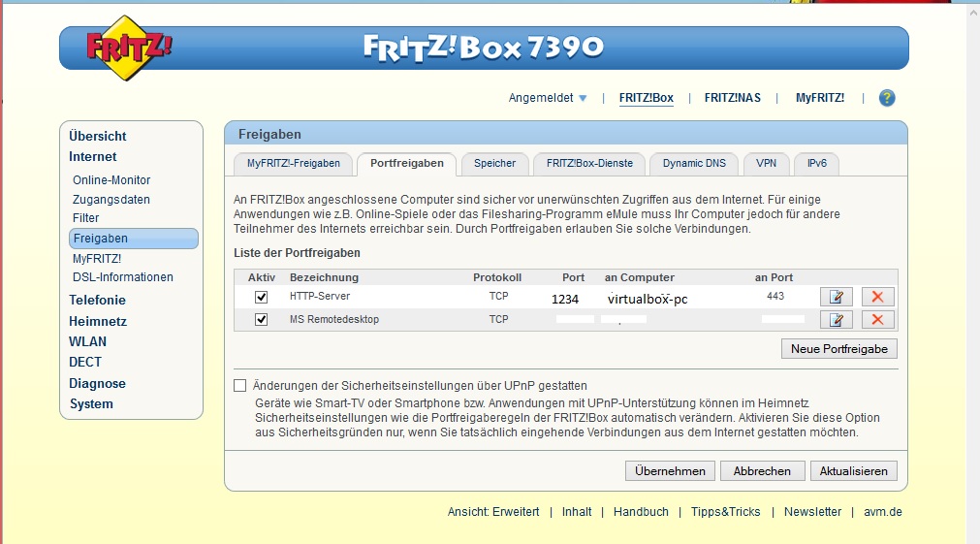Open Zugangsdaten in sidebar
This screenshot has height=544, width=980.
(x=111, y=200)
